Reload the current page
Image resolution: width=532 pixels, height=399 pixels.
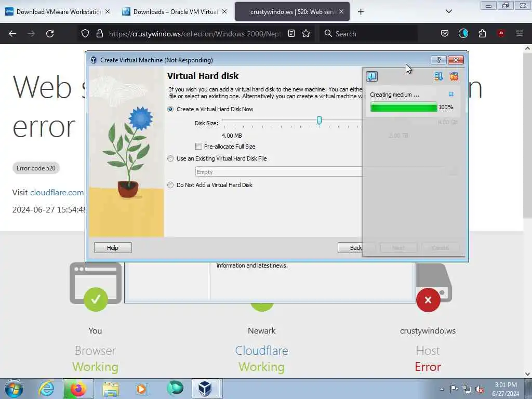[x=50, y=34]
